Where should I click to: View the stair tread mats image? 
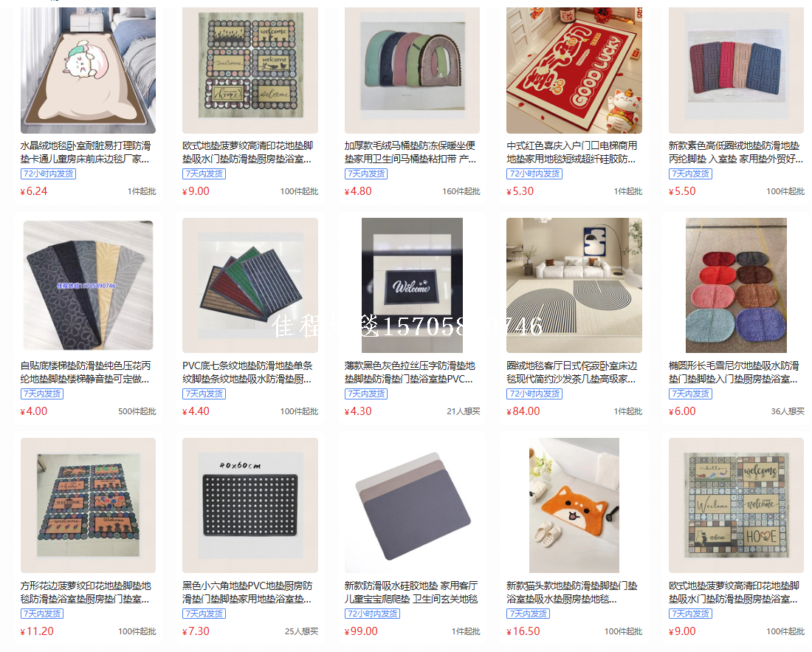click(x=88, y=285)
